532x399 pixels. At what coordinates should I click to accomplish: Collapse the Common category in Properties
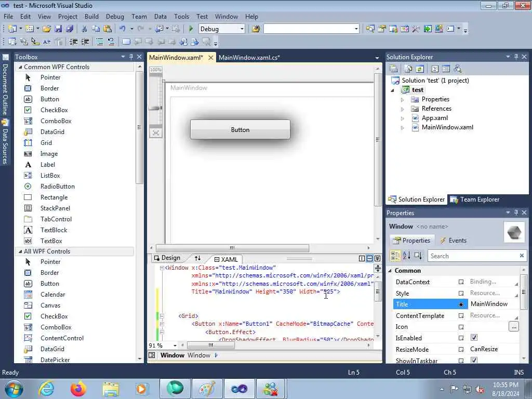pyautogui.click(x=390, y=271)
